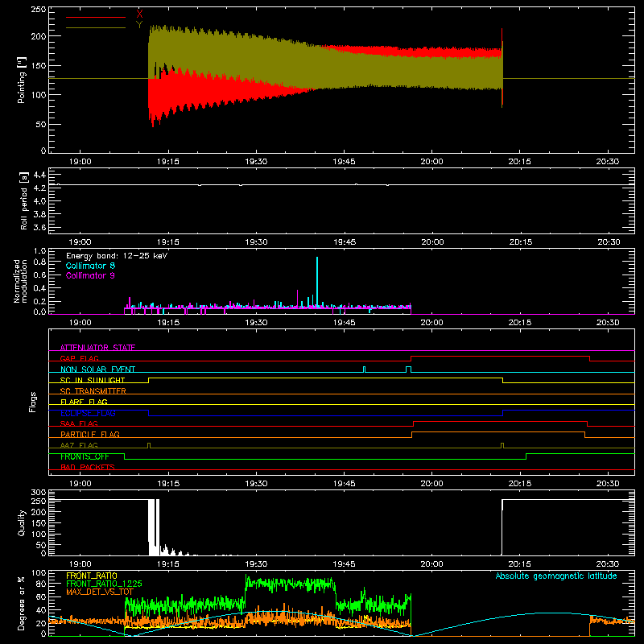Click the yellow 'FRONT_RATIO' legend label
Screen dimensions: 644x644
[x=92, y=576]
